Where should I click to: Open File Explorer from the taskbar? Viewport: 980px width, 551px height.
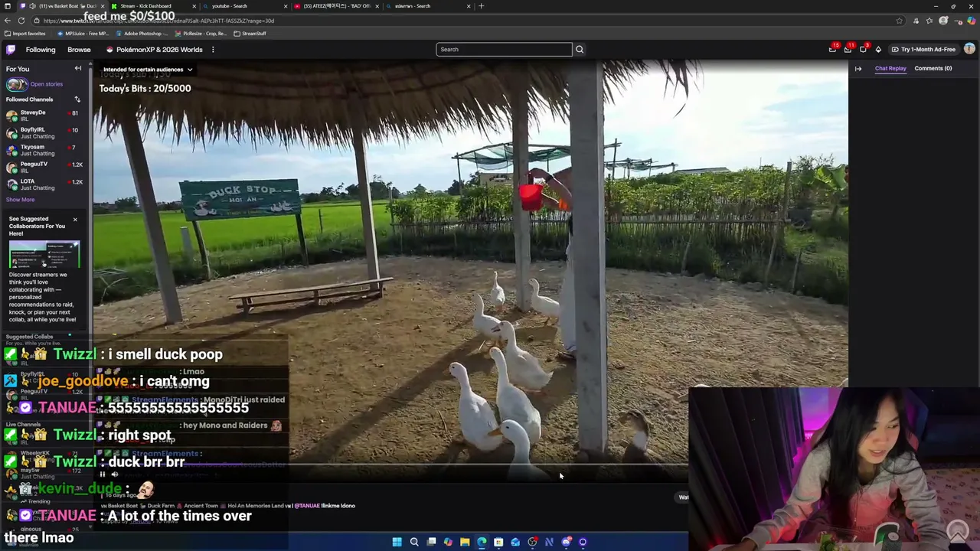tap(465, 542)
